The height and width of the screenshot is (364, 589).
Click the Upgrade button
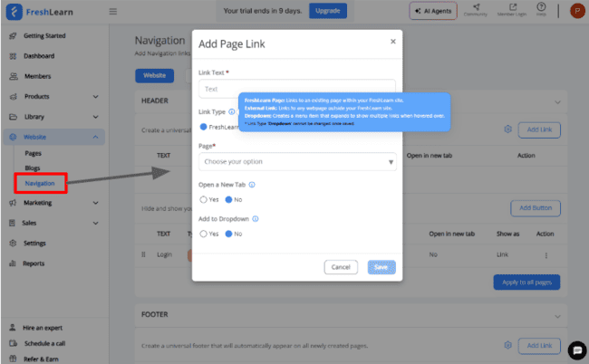328,11
